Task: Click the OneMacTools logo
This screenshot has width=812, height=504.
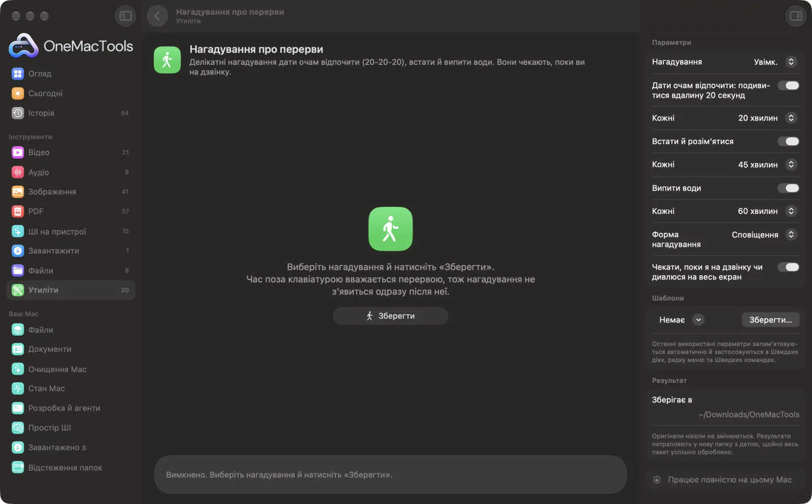Action: pos(71,46)
